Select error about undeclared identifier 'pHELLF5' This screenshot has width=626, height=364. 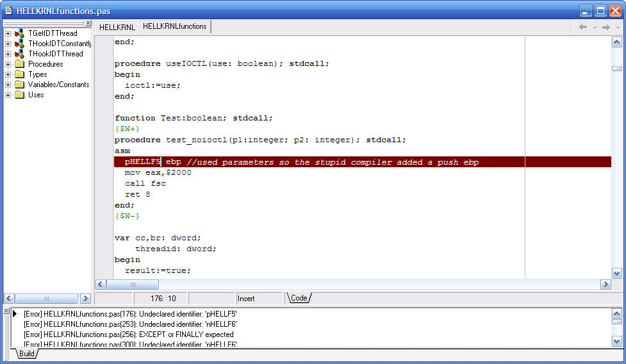(130, 314)
